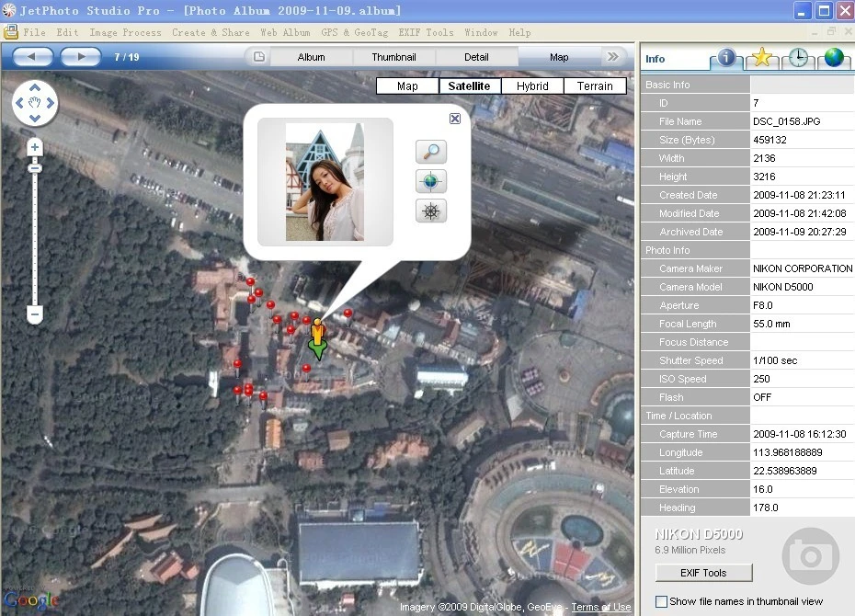Viewport: 855px width, 616px height.
Task: Toggle Show file names in thumbnail view
Action: pyautogui.click(x=661, y=602)
